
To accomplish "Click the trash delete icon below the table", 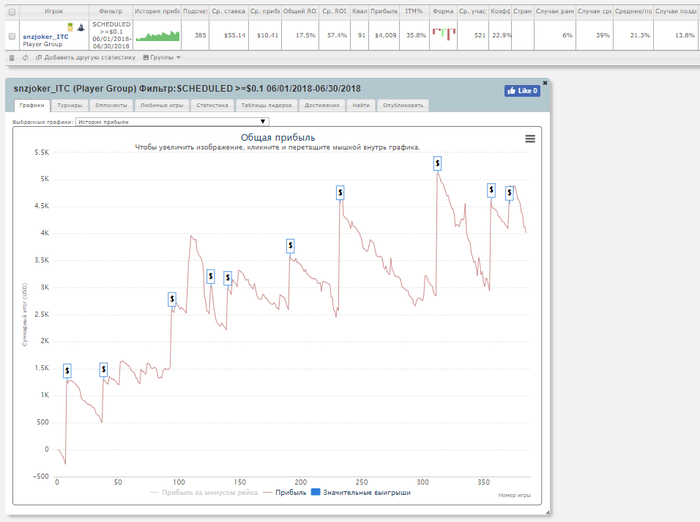I will (x=12, y=58).
